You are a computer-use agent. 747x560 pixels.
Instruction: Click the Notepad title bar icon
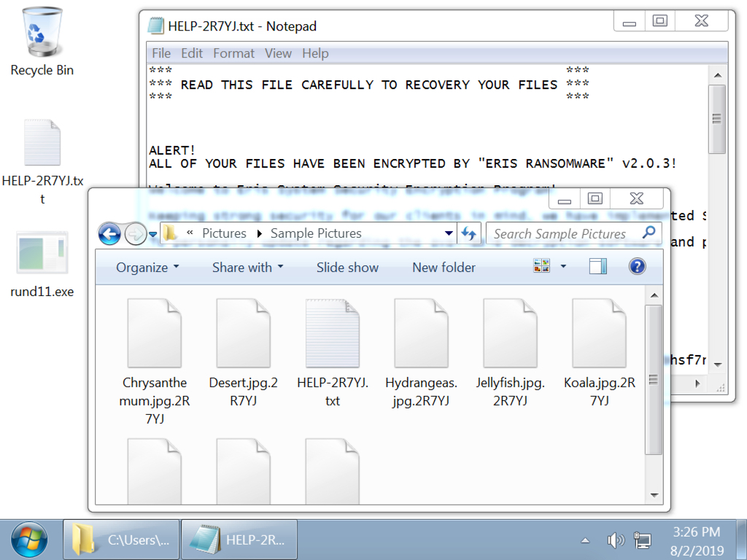tap(156, 26)
